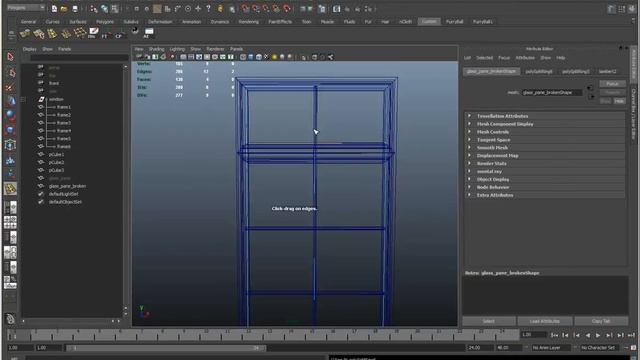Click the circle snap to view plane icon
This screenshot has width=640, height=360.
(x=188, y=9)
